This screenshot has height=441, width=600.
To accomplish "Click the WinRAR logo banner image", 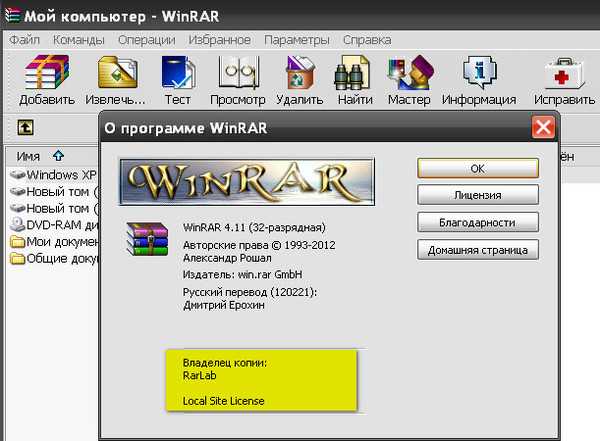I will (x=247, y=182).
